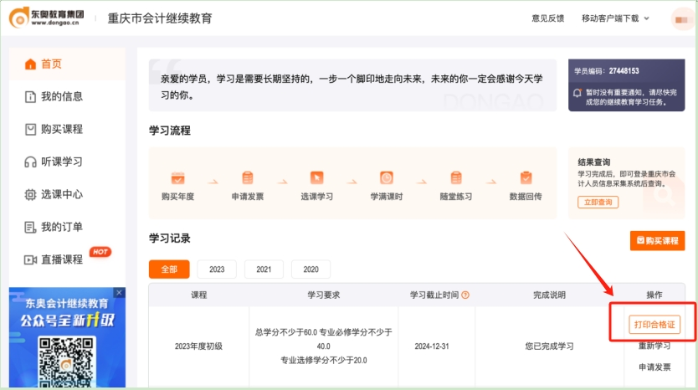Image resolution: width=698 pixels, height=390 pixels.
Task: Click the notification bell icon
Action: (577, 93)
